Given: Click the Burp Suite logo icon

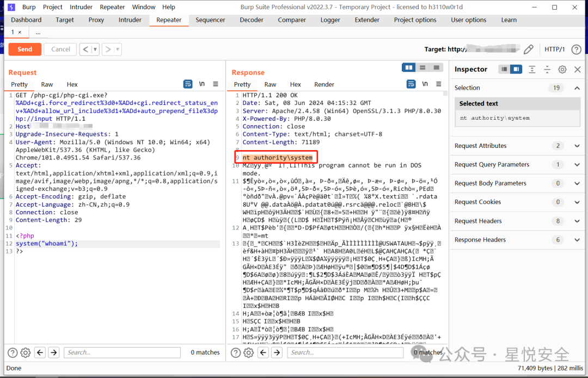Looking at the screenshot, I should tap(11, 7).
